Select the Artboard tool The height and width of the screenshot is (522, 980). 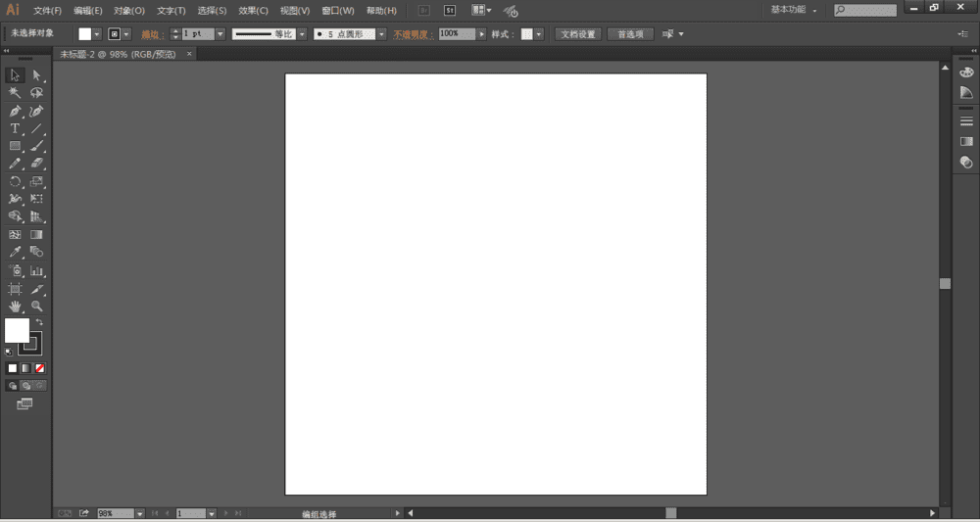click(15, 289)
